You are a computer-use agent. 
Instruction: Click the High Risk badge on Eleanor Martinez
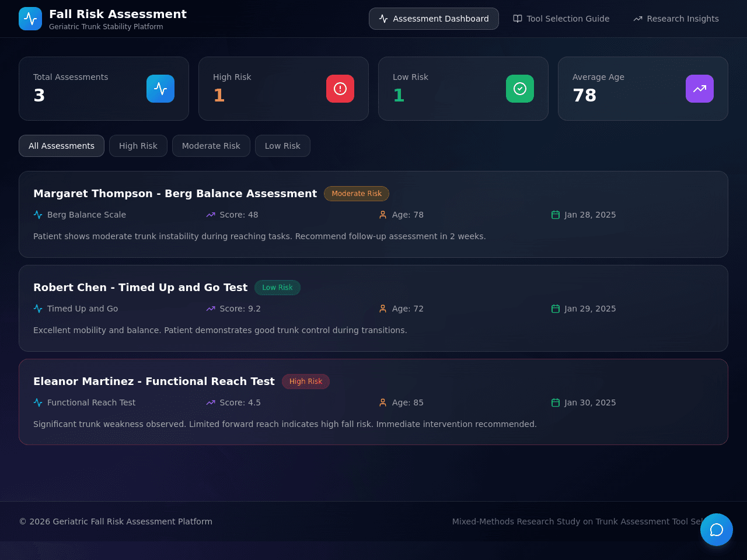coord(306,381)
